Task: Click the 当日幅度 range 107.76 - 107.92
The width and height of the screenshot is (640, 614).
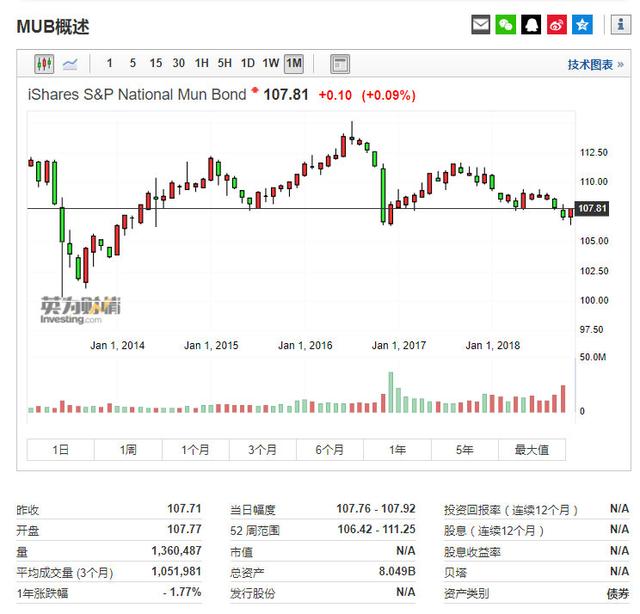Action: tap(376, 509)
